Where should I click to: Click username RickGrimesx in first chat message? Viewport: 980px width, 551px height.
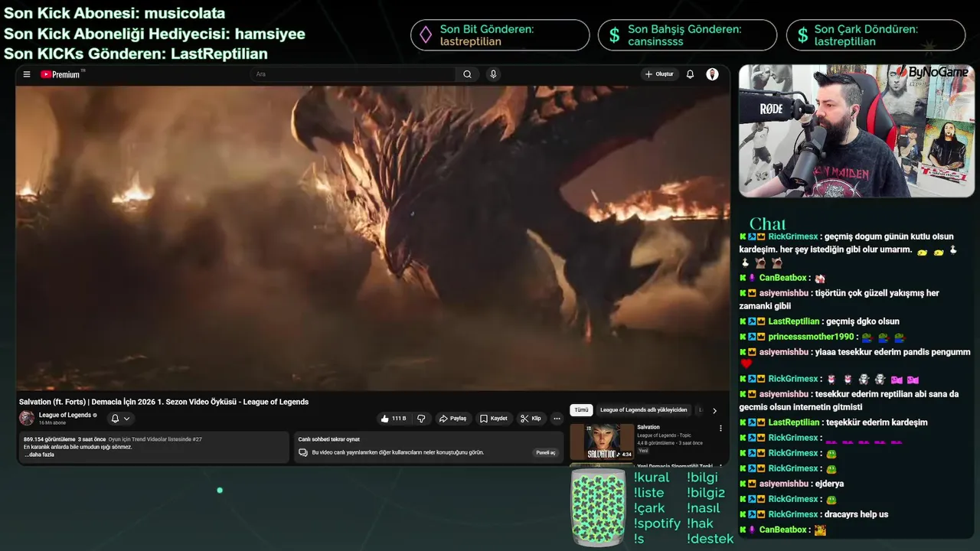tap(793, 237)
